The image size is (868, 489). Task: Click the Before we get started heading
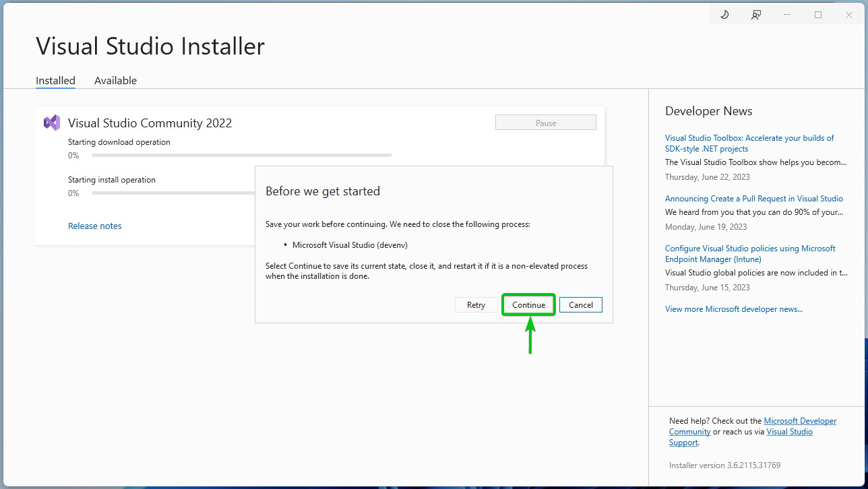tap(323, 191)
